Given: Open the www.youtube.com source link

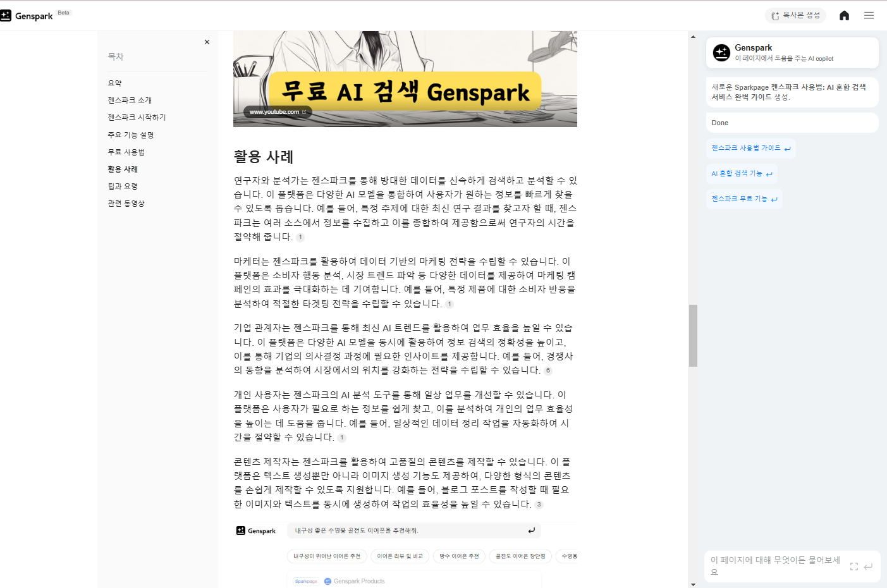Looking at the screenshot, I should click(278, 112).
